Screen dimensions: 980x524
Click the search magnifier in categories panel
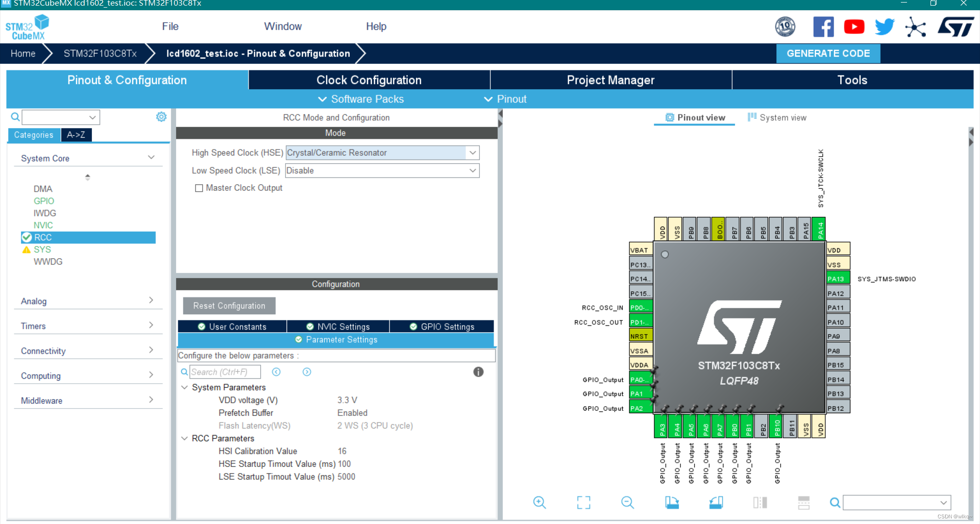point(15,117)
